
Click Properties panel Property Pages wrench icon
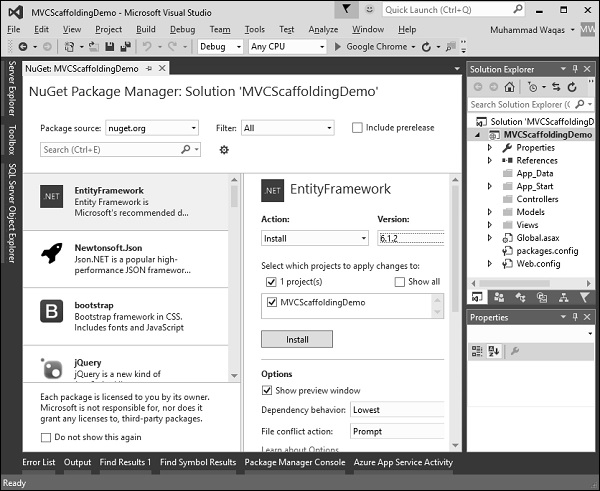point(515,351)
